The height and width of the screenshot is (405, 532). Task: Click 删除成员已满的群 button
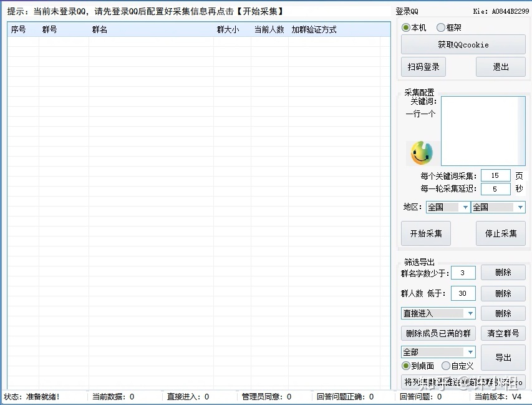click(x=438, y=333)
